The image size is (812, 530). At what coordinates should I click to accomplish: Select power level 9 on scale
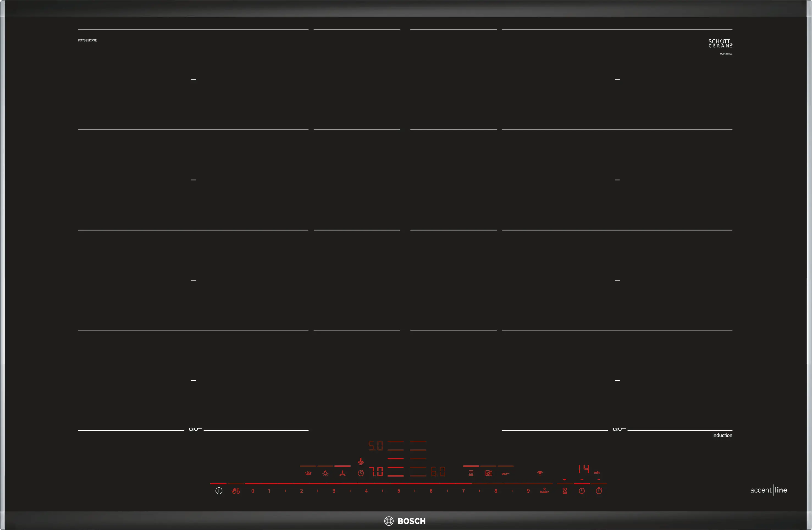coord(528,491)
